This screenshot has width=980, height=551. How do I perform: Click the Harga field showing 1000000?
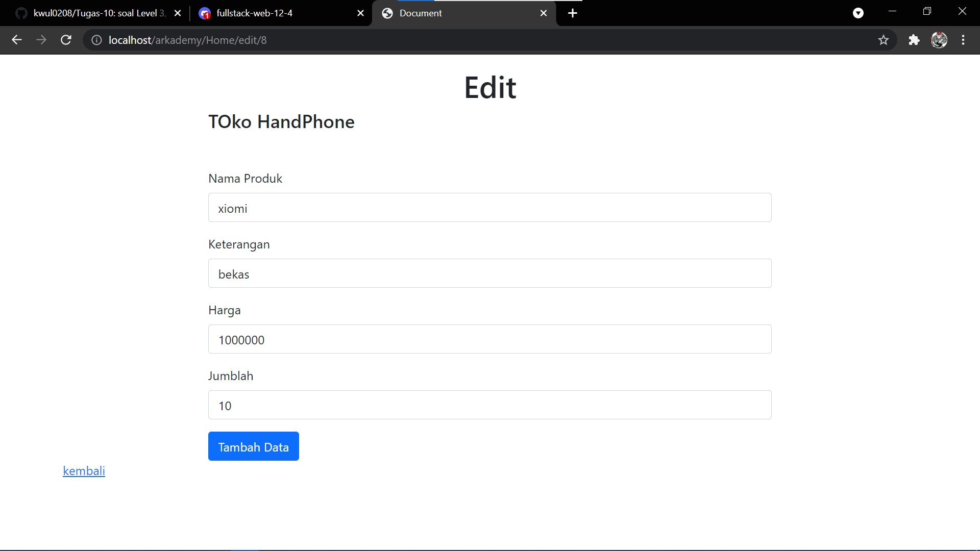click(489, 339)
